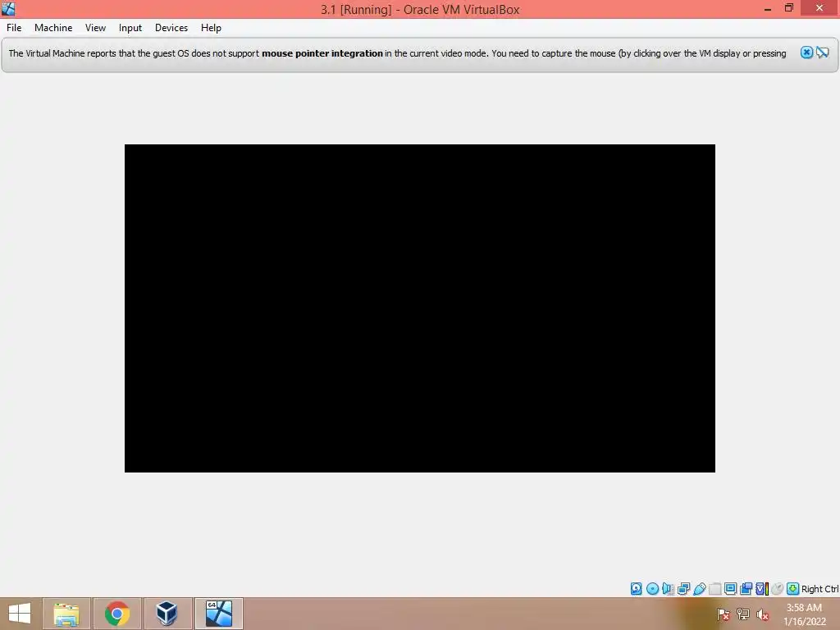Open the Help menu
This screenshot has height=630, width=840.
pos(211,28)
